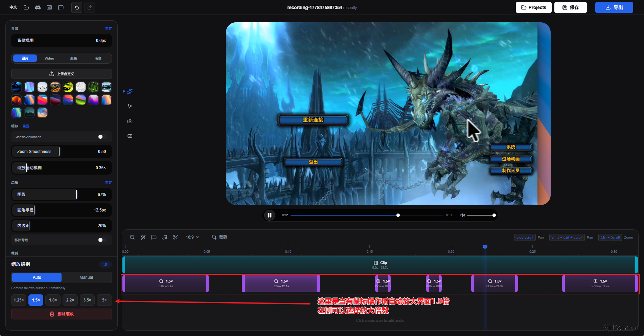Show keyboard shortcuts via the keyboard icon
The height and width of the screenshot is (336, 644).
click(x=49, y=7)
